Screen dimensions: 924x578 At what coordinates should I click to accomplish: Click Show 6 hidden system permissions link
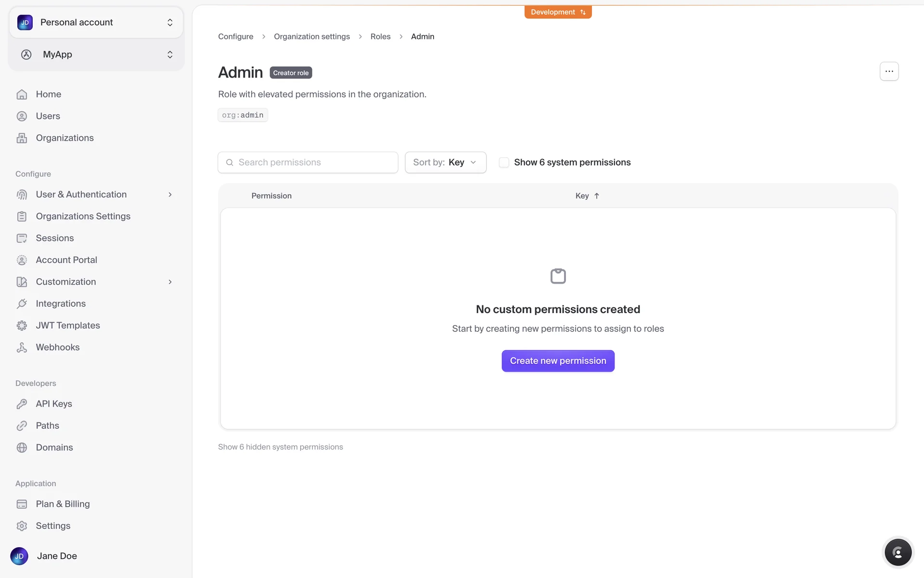pyautogui.click(x=281, y=447)
